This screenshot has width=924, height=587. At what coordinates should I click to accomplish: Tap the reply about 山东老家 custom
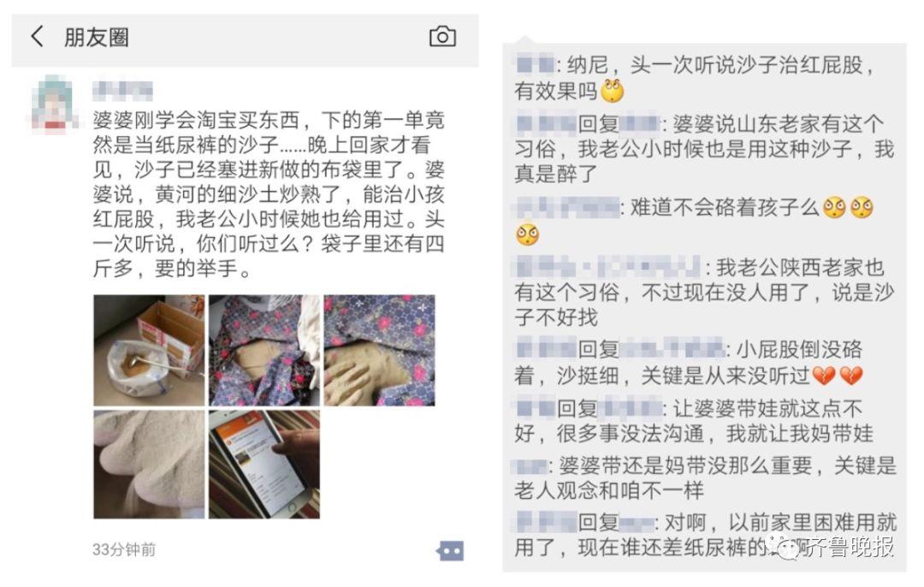(x=704, y=149)
